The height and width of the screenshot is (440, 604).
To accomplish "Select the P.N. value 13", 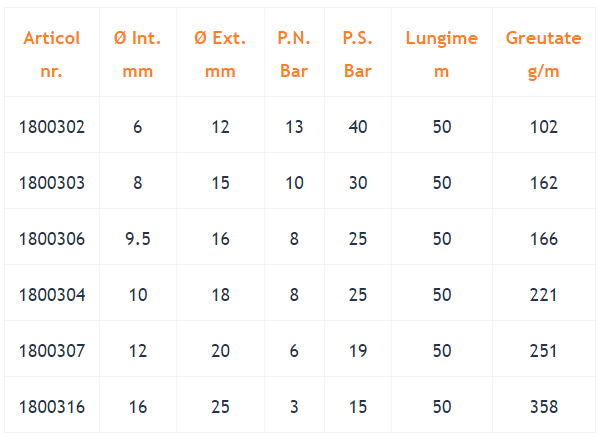I will coord(294,127).
